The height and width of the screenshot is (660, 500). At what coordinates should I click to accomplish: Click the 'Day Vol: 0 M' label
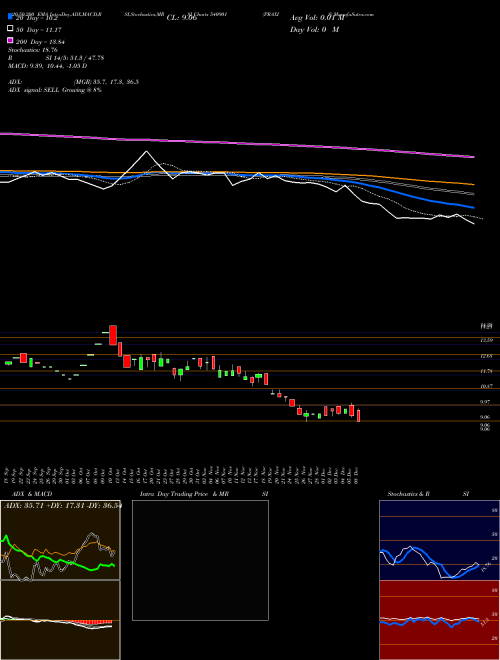click(x=314, y=29)
